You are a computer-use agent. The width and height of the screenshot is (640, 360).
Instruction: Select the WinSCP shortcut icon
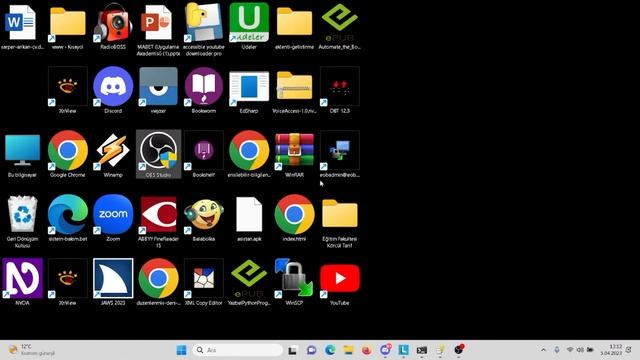click(x=294, y=278)
